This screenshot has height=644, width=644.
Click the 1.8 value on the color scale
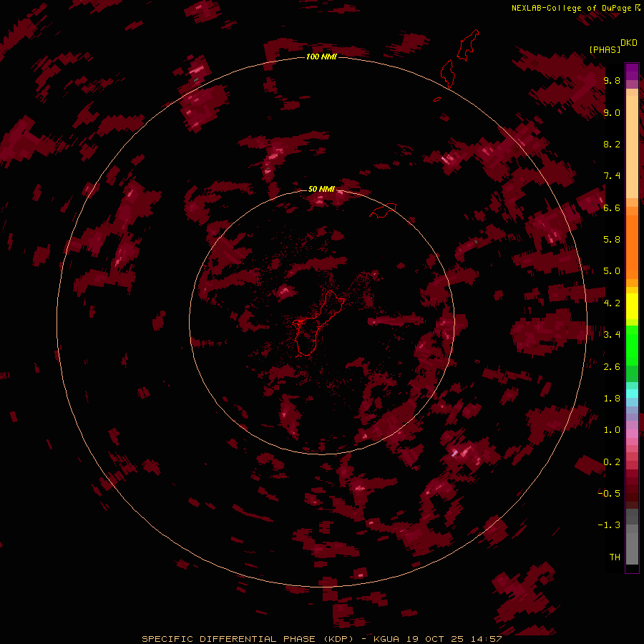tap(612, 398)
